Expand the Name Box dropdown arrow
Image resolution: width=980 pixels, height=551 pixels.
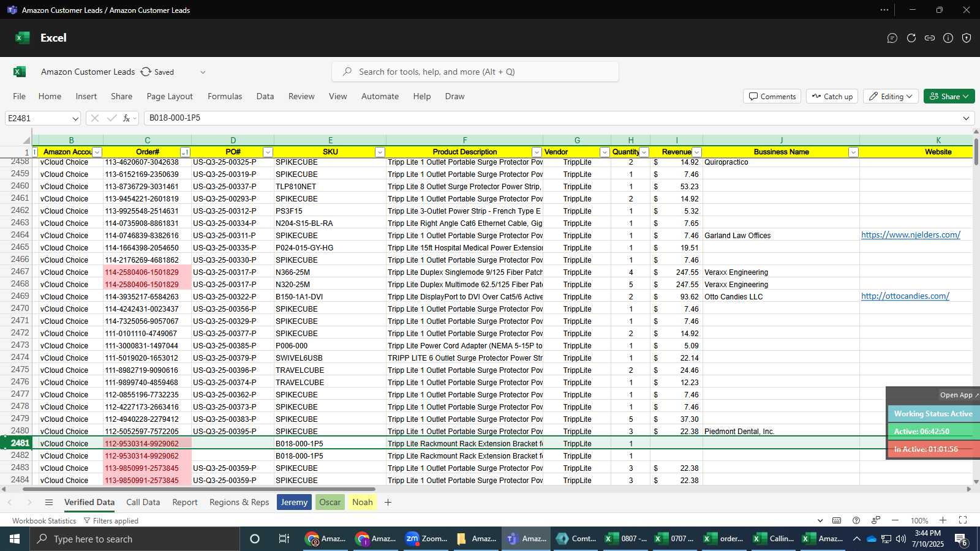pos(75,119)
